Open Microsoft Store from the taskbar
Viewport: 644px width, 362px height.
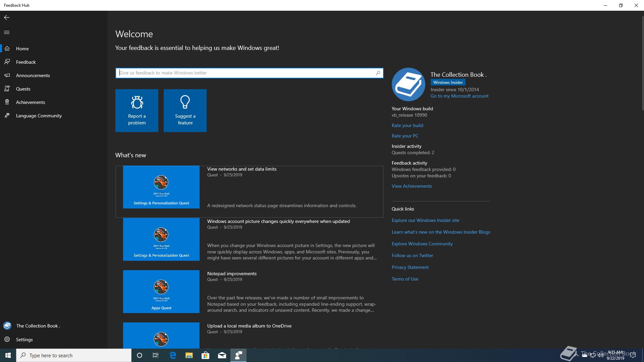[205, 355]
